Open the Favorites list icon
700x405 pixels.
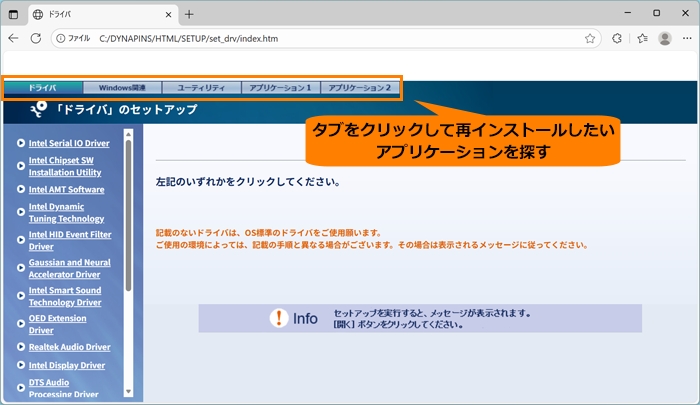click(642, 38)
